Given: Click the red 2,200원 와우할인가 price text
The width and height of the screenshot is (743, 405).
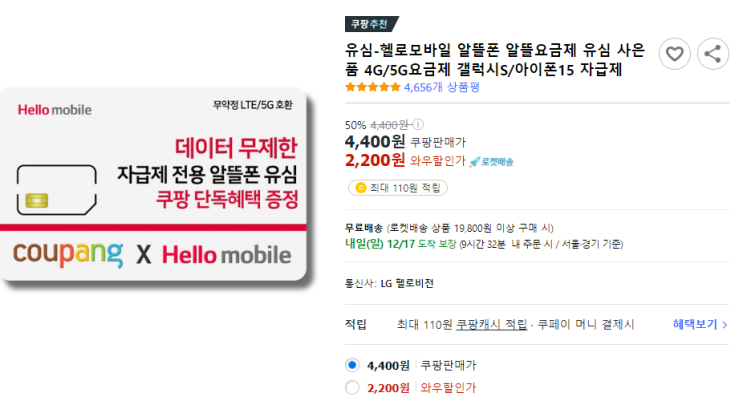Looking at the screenshot, I should pos(405,161).
